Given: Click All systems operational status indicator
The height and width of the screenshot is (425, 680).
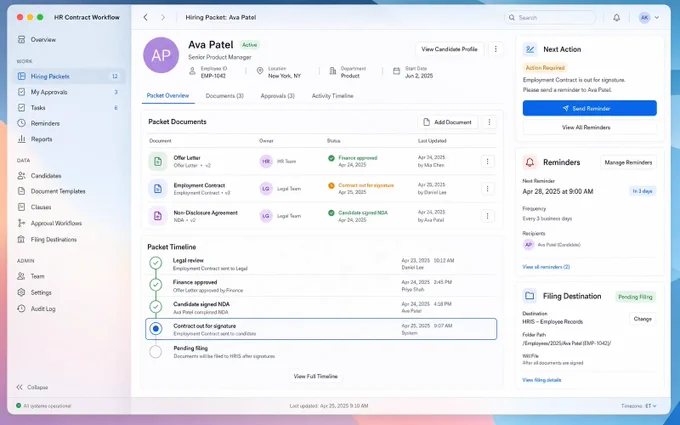Looking at the screenshot, I should tap(43, 406).
